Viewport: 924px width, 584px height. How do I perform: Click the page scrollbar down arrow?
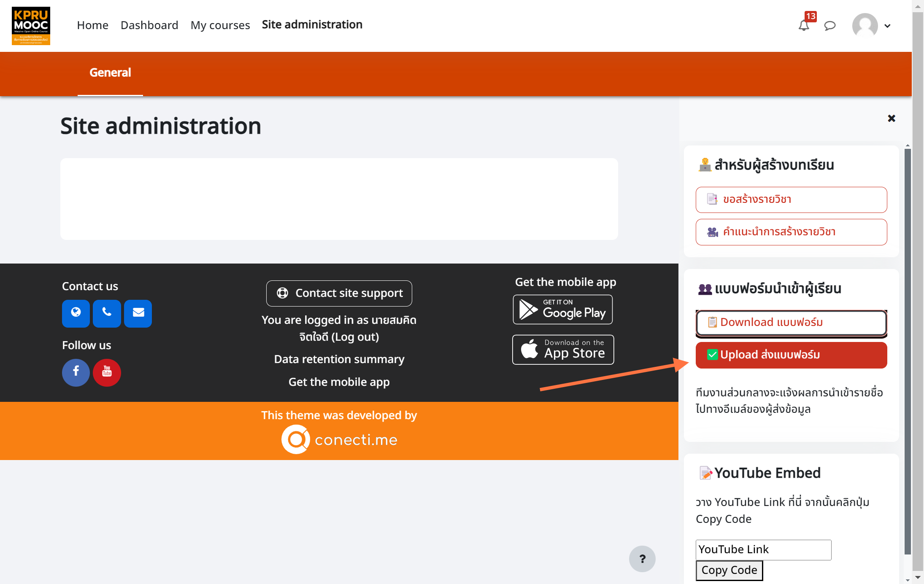pyautogui.click(x=918, y=578)
